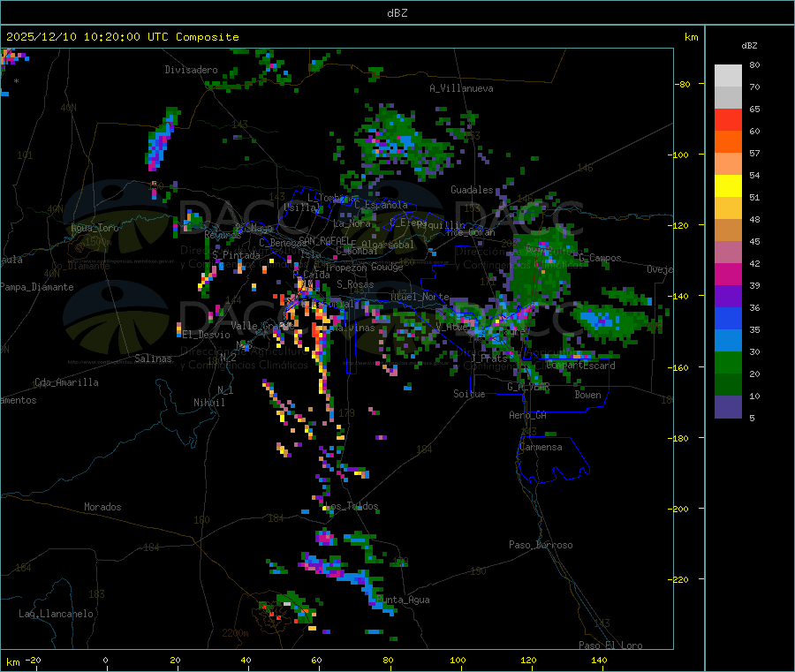The image size is (795, 672).
Task: Click the S_Pintada label
Action: [236, 255]
